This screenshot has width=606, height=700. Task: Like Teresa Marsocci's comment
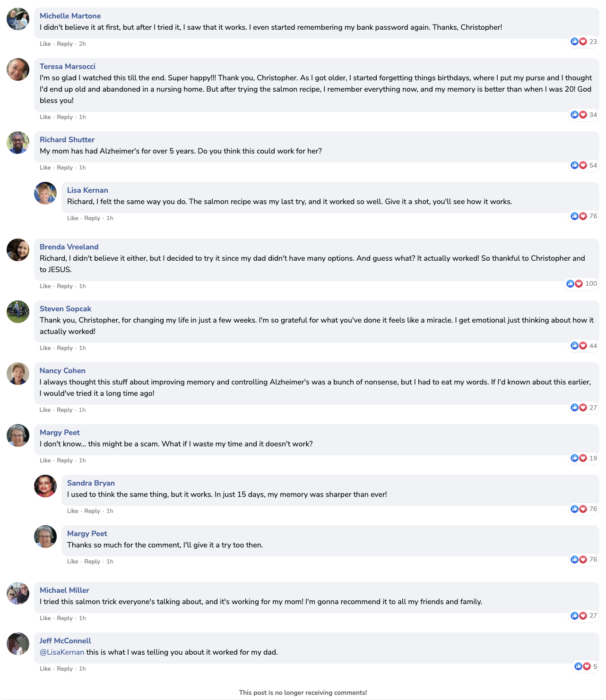tap(45, 117)
